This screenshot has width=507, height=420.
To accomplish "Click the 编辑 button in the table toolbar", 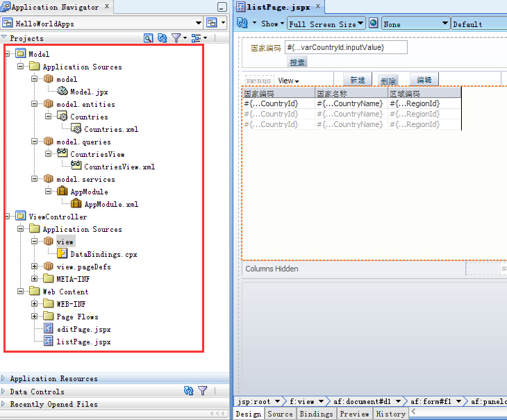I will click(424, 79).
